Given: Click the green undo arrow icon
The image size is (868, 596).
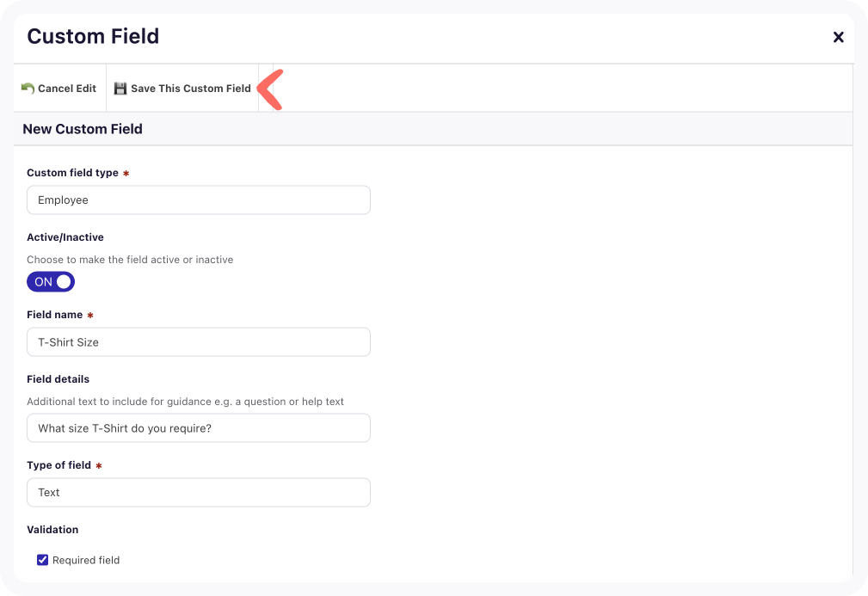Looking at the screenshot, I should pyautogui.click(x=28, y=88).
